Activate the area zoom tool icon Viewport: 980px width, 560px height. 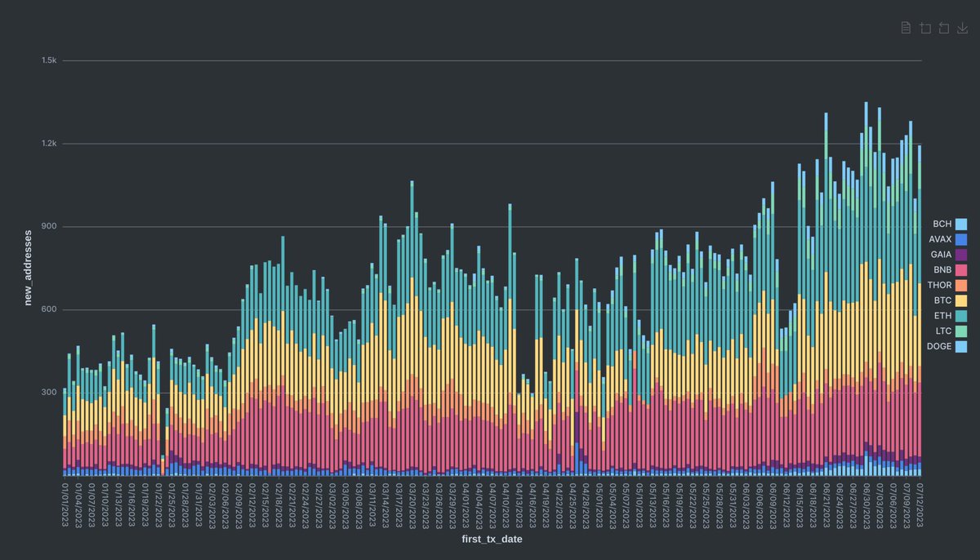925,28
